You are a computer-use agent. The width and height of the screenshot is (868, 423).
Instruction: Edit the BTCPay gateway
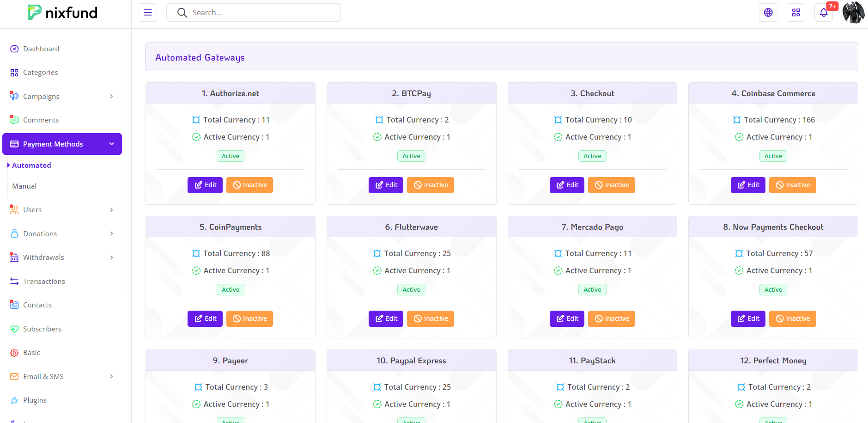click(386, 185)
